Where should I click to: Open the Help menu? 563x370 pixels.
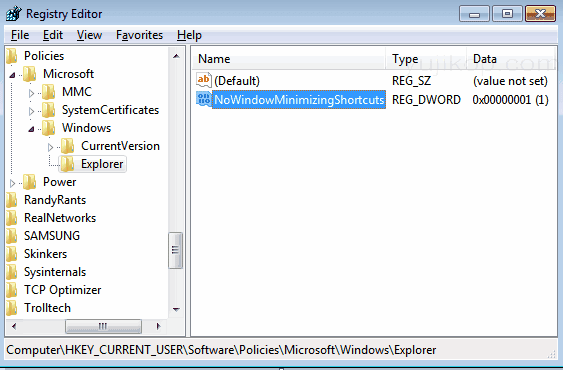189,35
